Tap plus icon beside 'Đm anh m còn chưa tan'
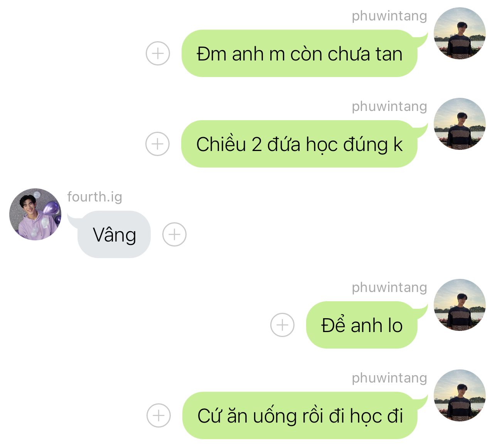Viewport: 495px width, 448px height. tap(158, 53)
